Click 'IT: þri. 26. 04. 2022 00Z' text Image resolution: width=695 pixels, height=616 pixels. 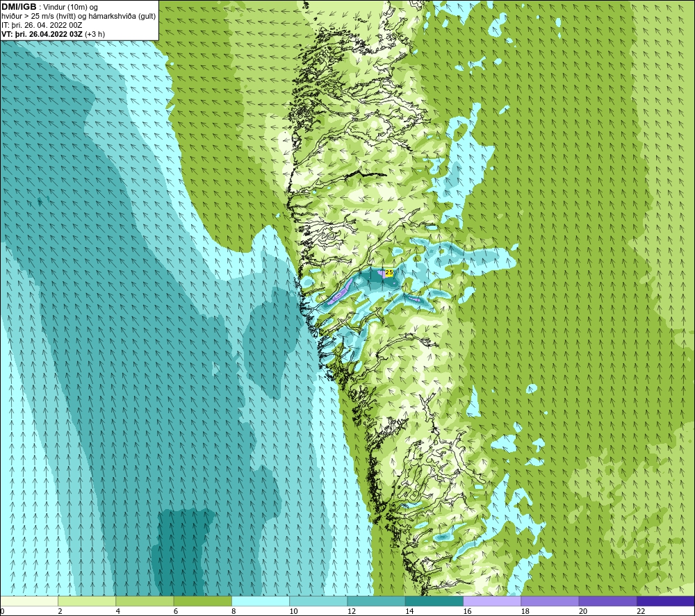[x=42, y=25]
